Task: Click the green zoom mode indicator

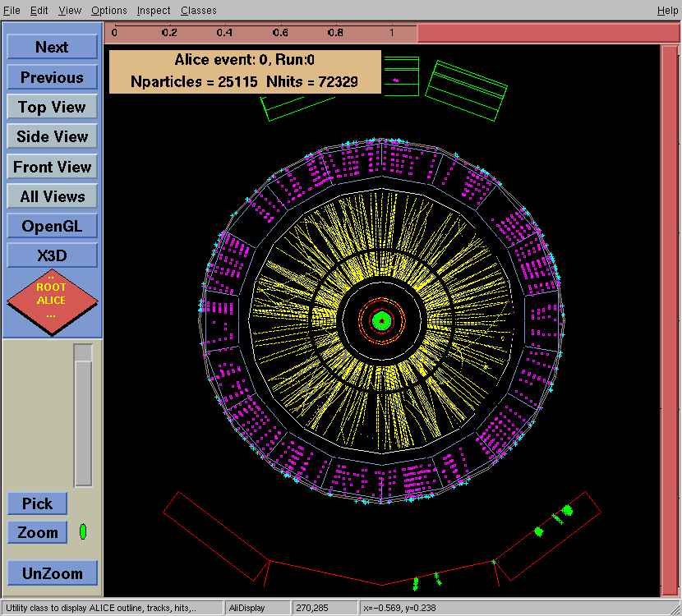Action: pyautogui.click(x=83, y=532)
